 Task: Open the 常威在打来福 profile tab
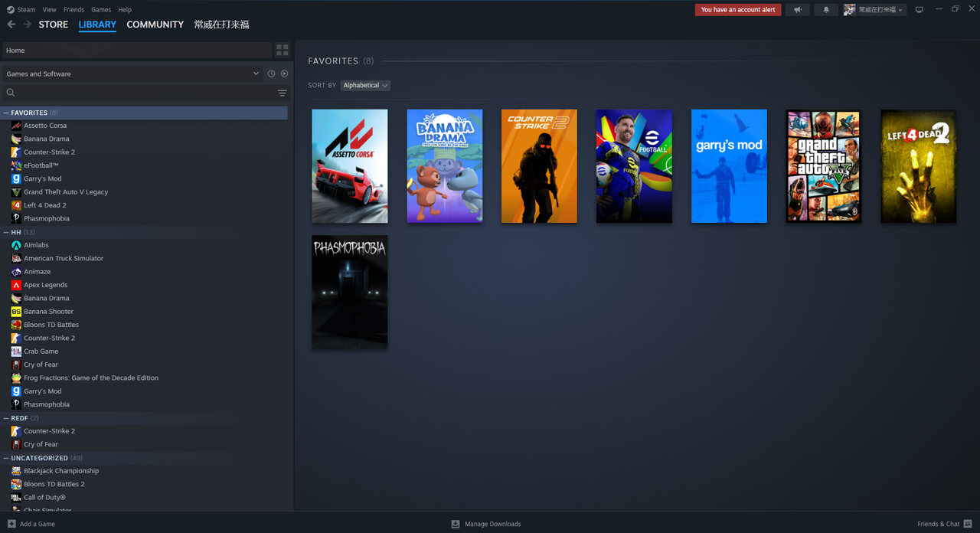pos(221,25)
